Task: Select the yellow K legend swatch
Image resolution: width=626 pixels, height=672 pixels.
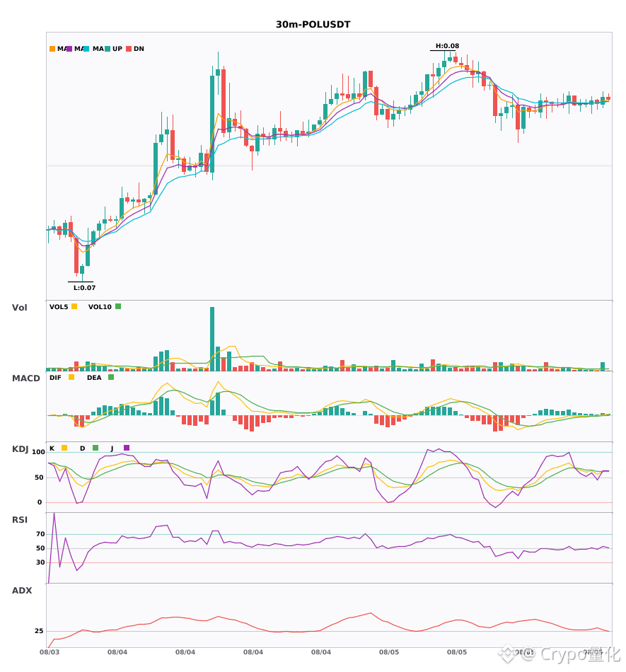Action: pyautogui.click(x=64, y=448)
